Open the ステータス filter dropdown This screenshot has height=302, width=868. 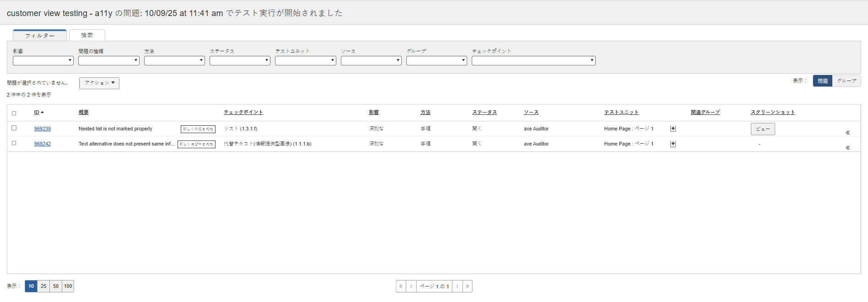[240, 60]
